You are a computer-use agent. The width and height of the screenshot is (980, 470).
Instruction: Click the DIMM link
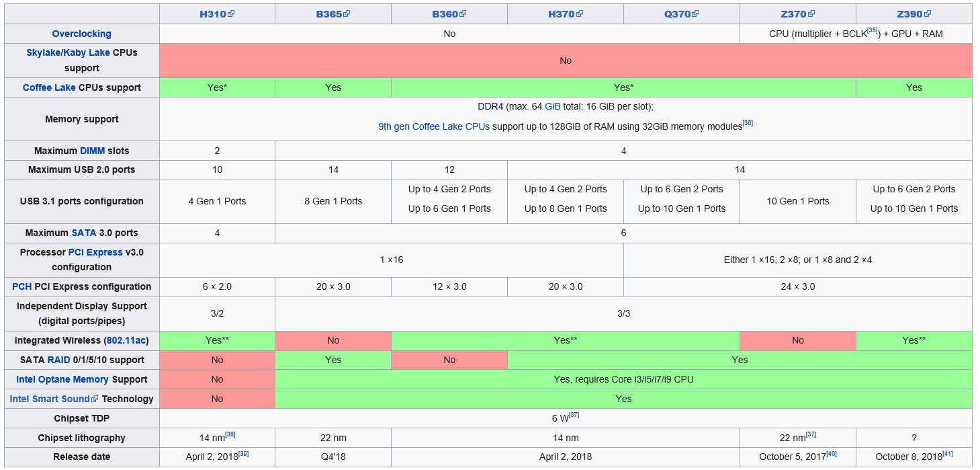tap(93, 151)
